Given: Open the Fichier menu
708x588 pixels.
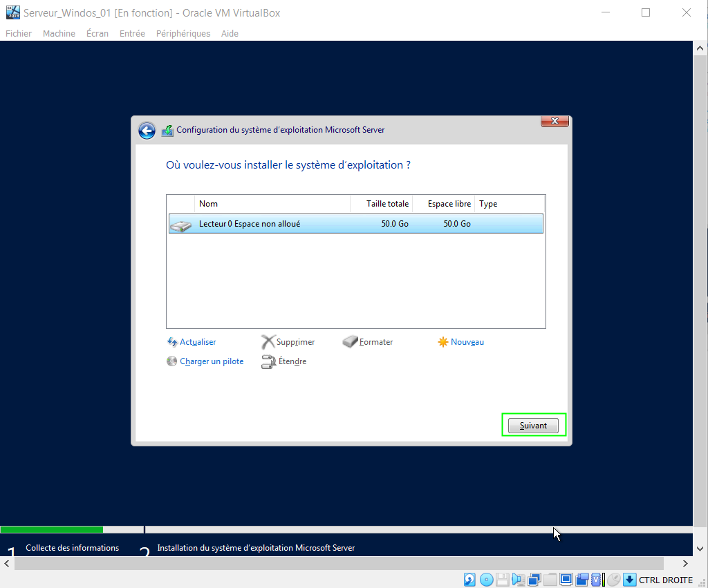Looking at the screenshot, I should tap(19, 33).
